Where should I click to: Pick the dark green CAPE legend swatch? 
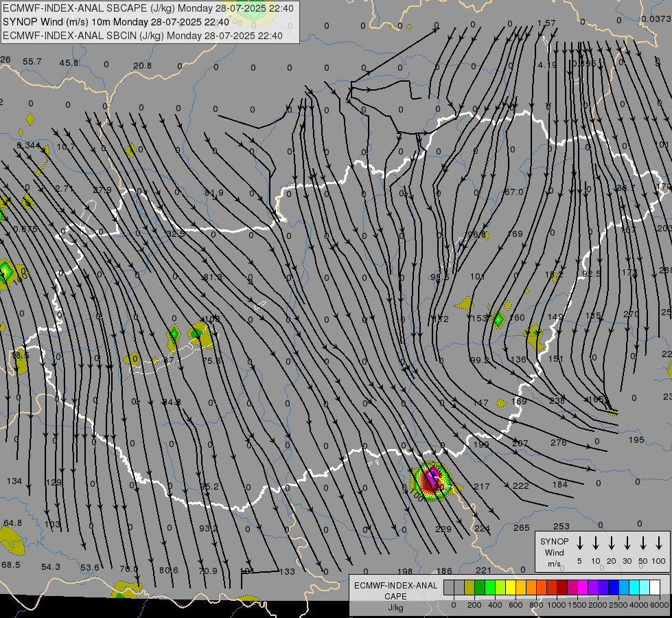tap(480, 588)
